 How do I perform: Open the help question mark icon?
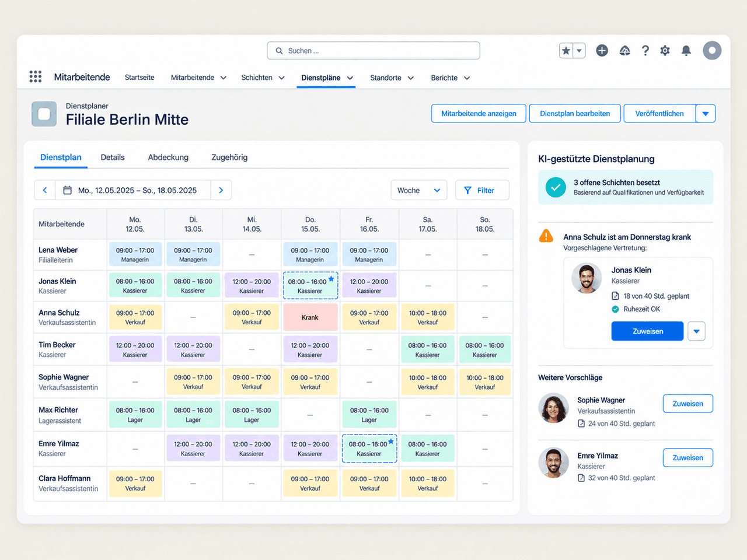[645, 51]
